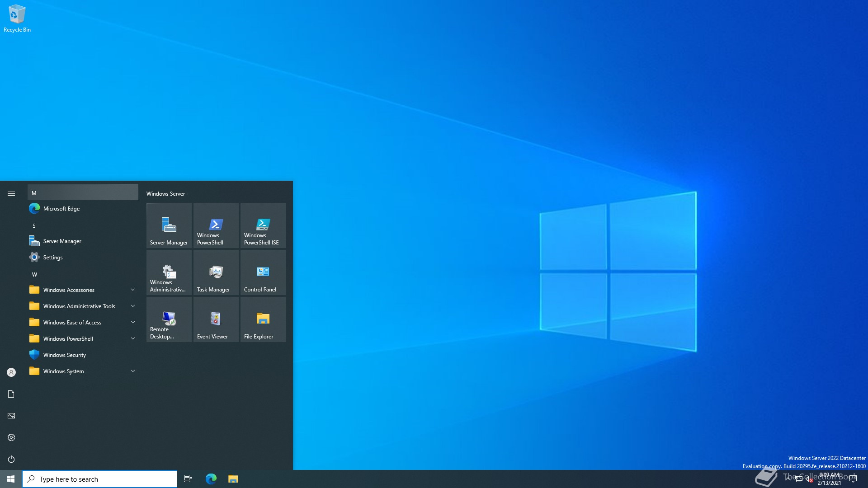Launch the Windows PowerShell tile
The width and height of the screenshot is (868, 488).
coord(216,225)
